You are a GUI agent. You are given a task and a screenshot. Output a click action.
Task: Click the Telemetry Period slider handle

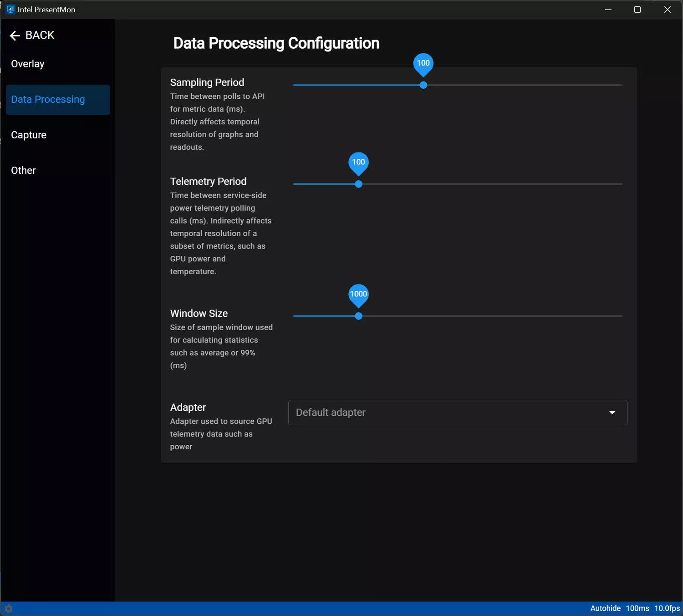point(359,184)
